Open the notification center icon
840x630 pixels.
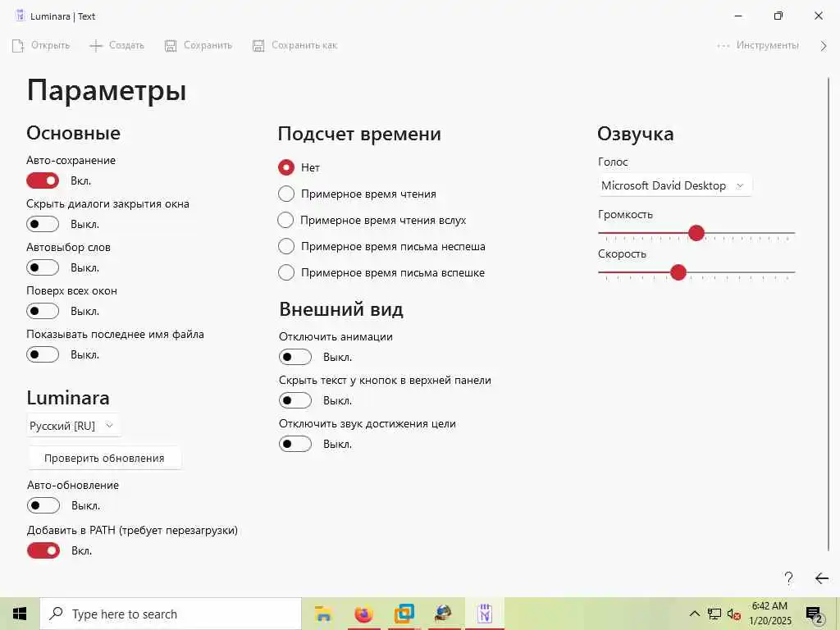click(x=815, y=614)
